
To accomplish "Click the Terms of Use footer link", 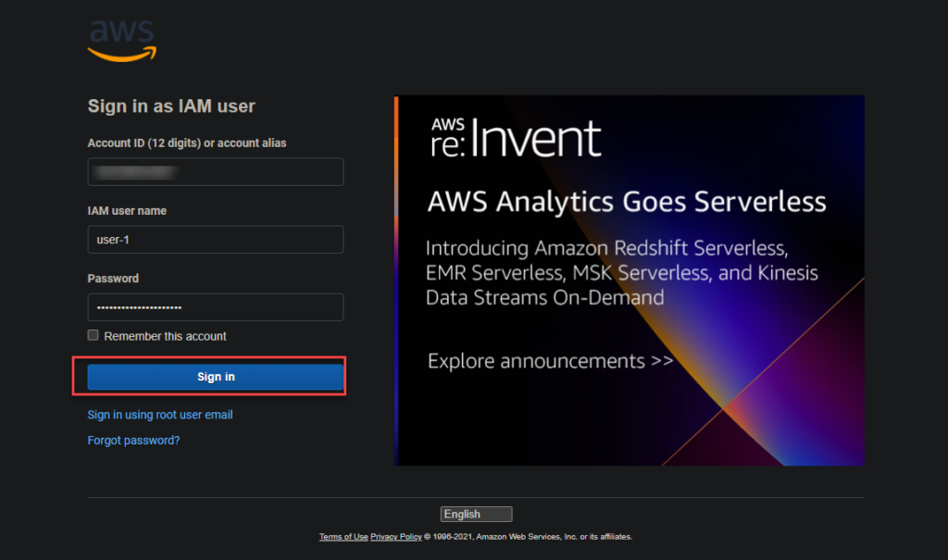I will pos(343,536).
